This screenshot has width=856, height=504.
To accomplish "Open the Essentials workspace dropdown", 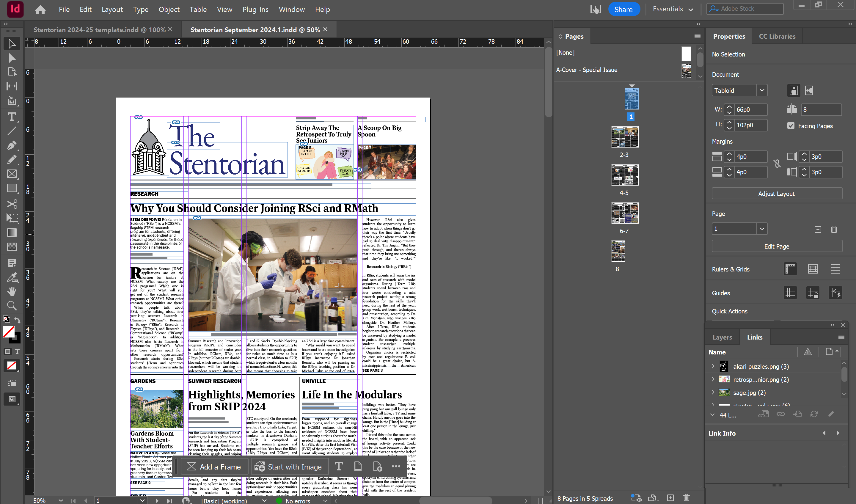I will [x=673, y=9].
